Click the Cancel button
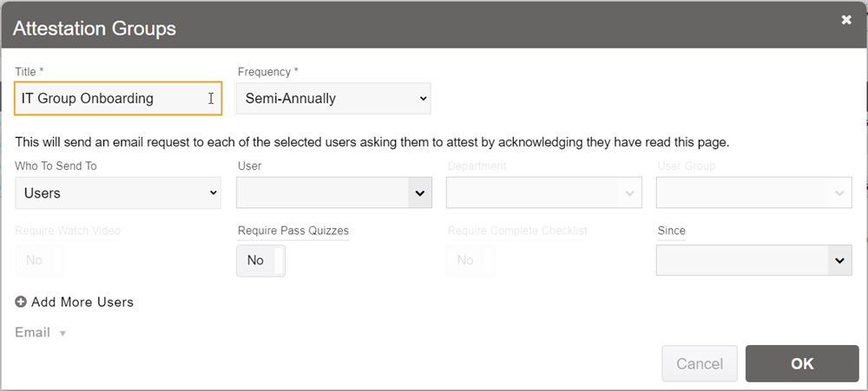Image resolution: width=868 pixels, height=391 pixels. tap(700, 364)
